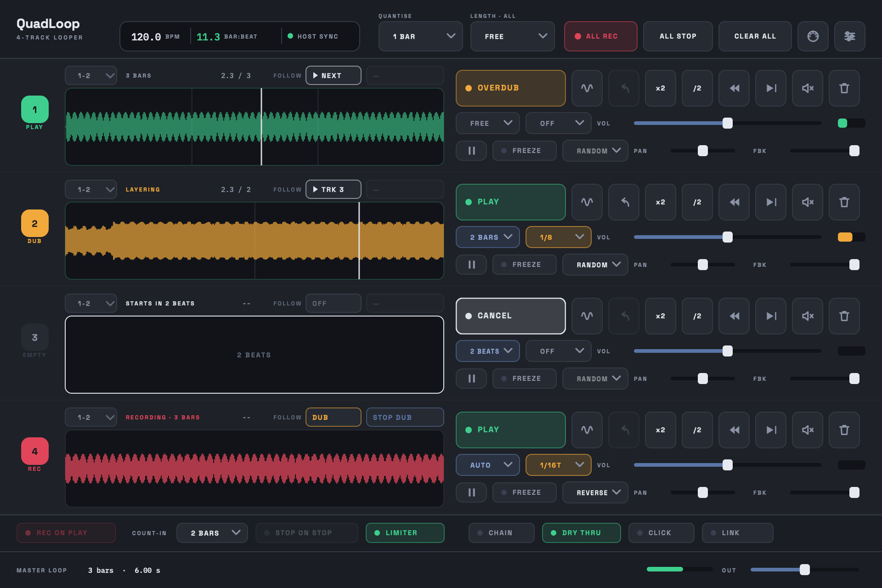Toggle the waveform icon on track 1
Screen dimensions: 882x588
(587, 88)
